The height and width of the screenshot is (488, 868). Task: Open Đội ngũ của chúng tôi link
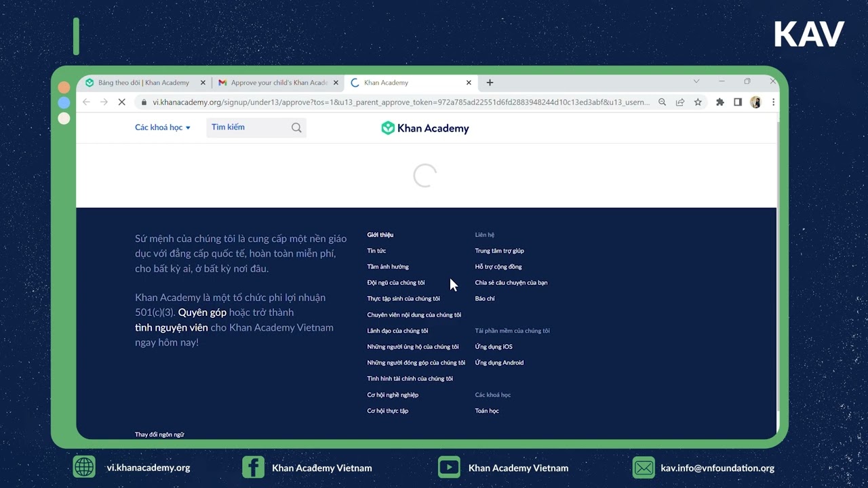[396, 283]
